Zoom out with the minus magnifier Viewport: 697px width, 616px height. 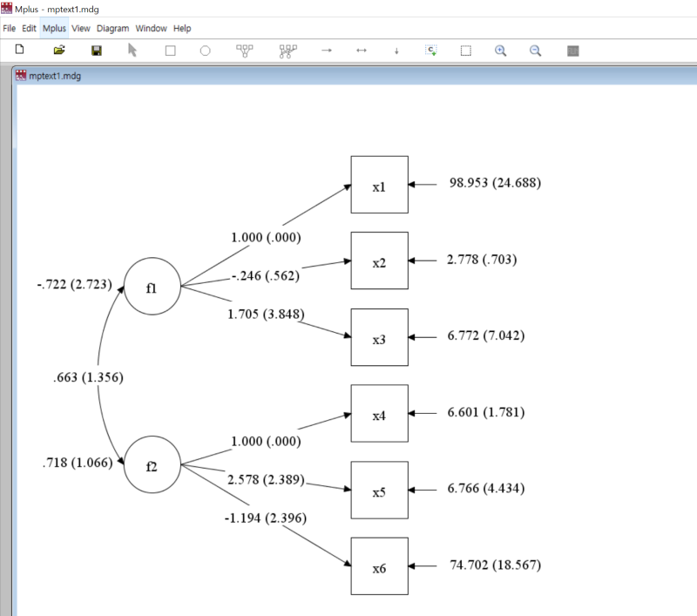[x=535, y=51]
